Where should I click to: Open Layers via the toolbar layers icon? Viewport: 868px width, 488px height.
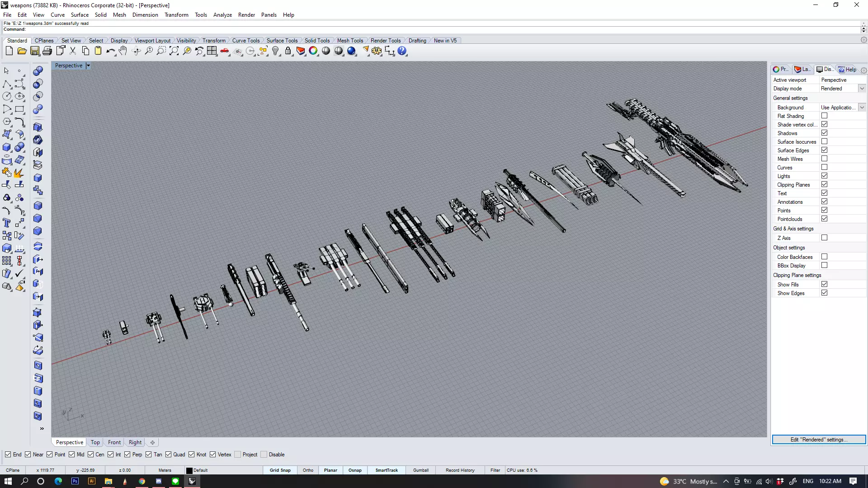pyautogui.click(x=301, y=51)
